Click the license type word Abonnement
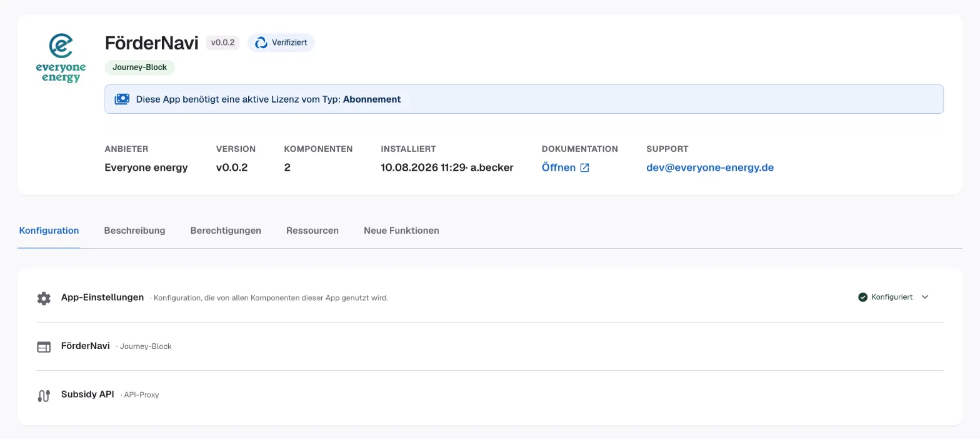The width and height of the screenshot is (980, 439). pyautogui.click(x=372, y=99)
